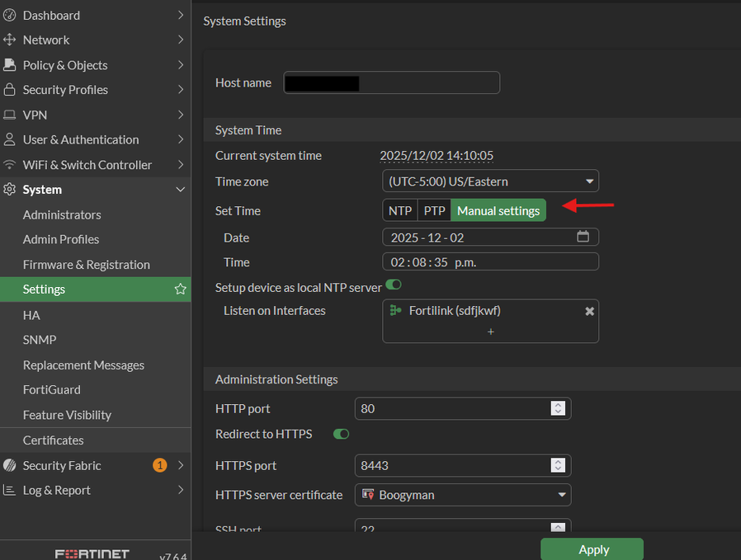Click the Apply button

pyautogui.click(x=592, y=549)
